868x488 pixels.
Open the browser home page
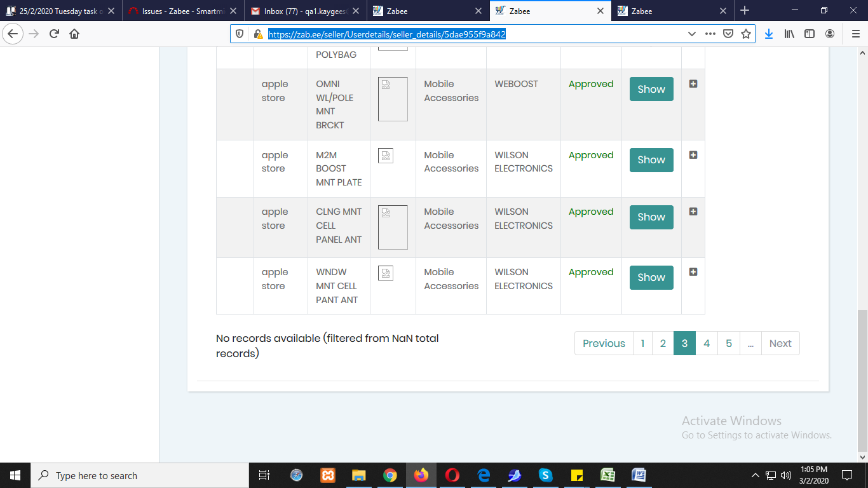click(74, 34)
